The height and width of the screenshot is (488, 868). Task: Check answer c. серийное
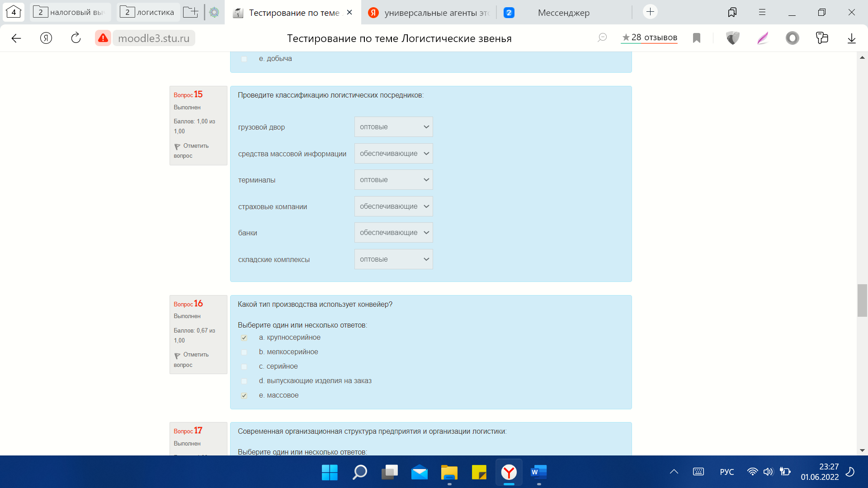pos(244,366)
